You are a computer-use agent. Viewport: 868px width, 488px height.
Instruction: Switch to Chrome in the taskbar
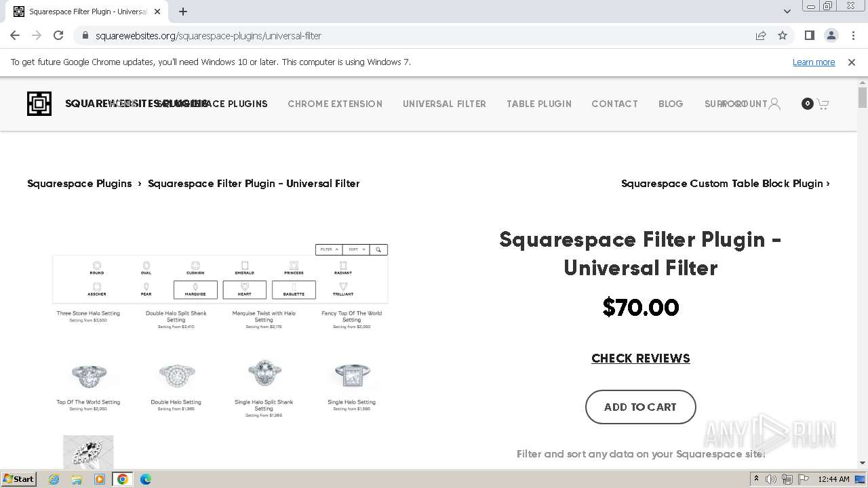(x=123, y=479)
